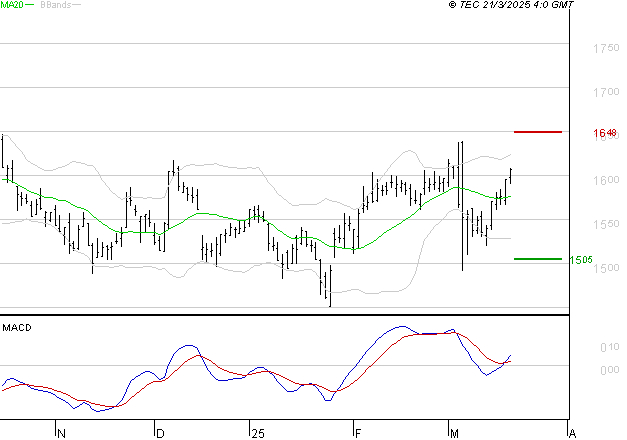This screenshot has width=627, height=440.
Task: Click the 0.10 MACD scale label
Action: [x=610, y=347]
